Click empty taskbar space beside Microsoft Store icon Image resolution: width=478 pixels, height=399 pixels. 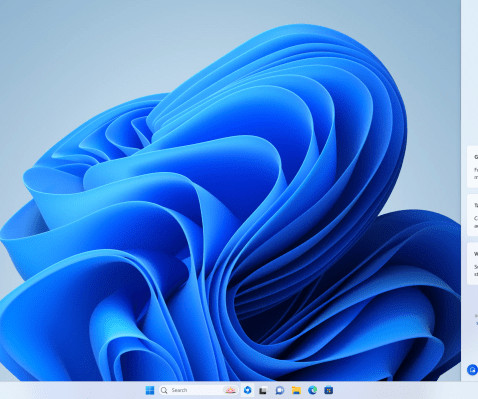(400, 390)
